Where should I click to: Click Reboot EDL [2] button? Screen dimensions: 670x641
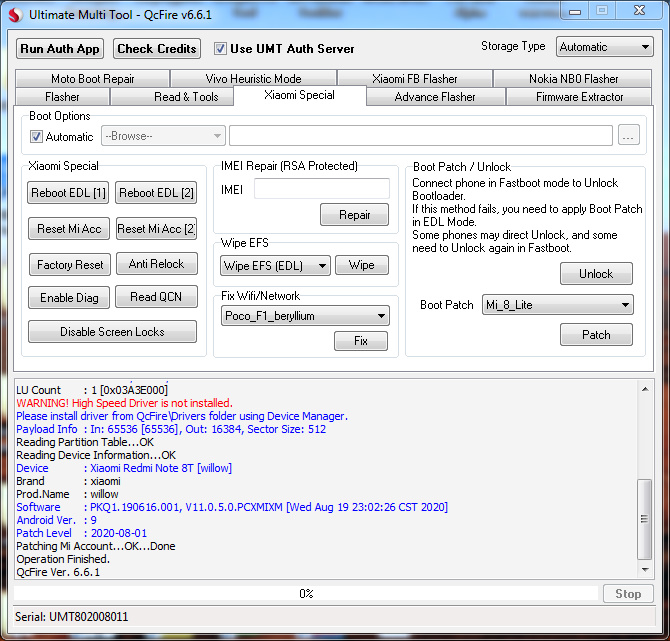click(x=156, y=193)
